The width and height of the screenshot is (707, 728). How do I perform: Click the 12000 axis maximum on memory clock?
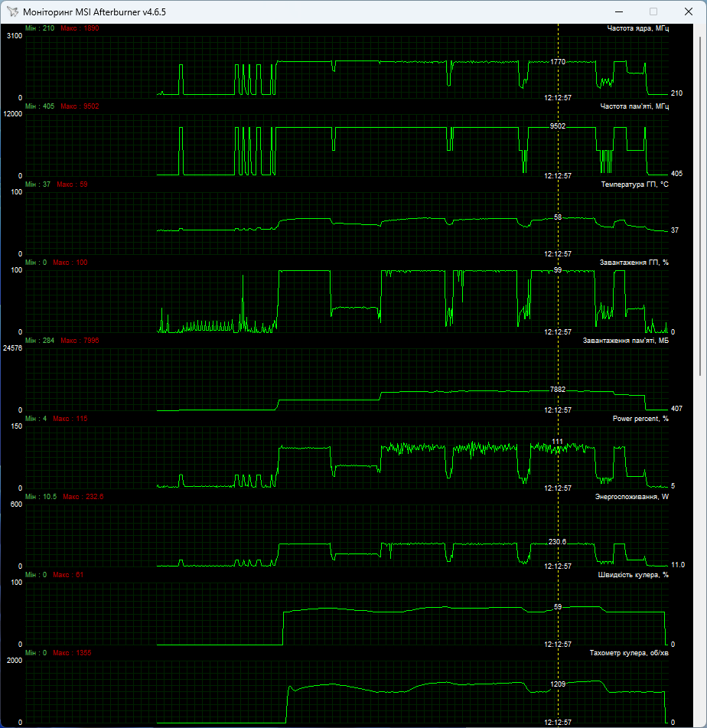click(12, 114)
